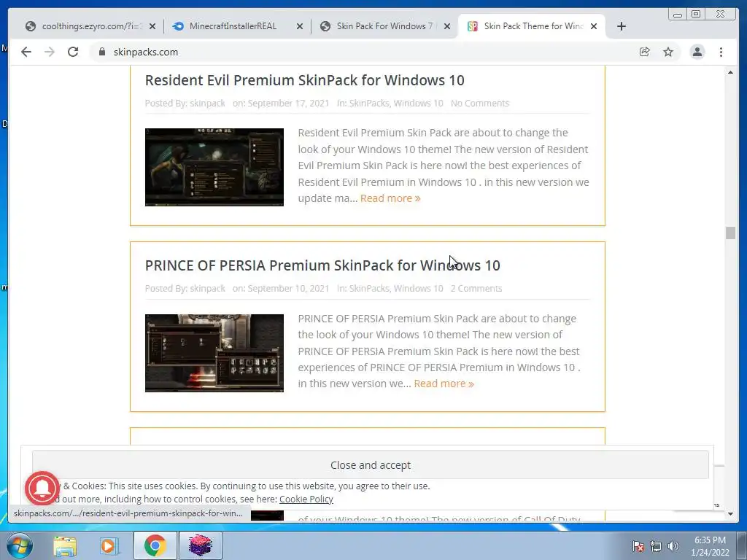
Task: Click the Resident Evil skin pack thumbnail
Action: pyautogui.click(x=214, y=167)
